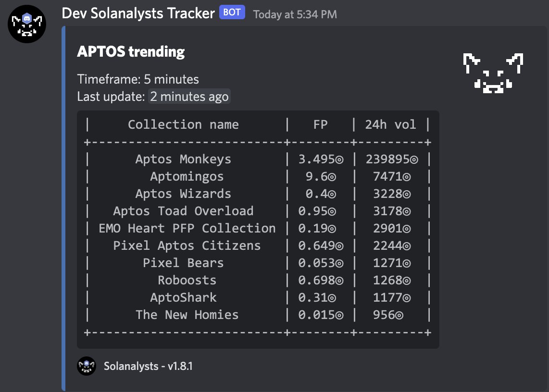This screenshot has width=549, height=392.
Task: Click the 3178 volume value
Action: click(x=392, y=211)
